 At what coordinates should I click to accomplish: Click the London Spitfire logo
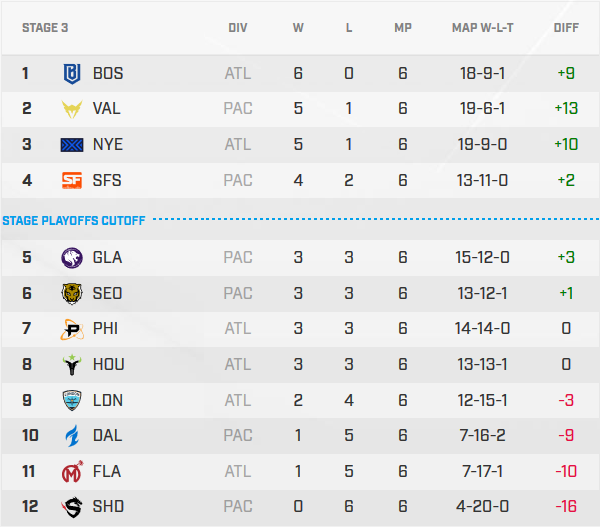point(72,401)
